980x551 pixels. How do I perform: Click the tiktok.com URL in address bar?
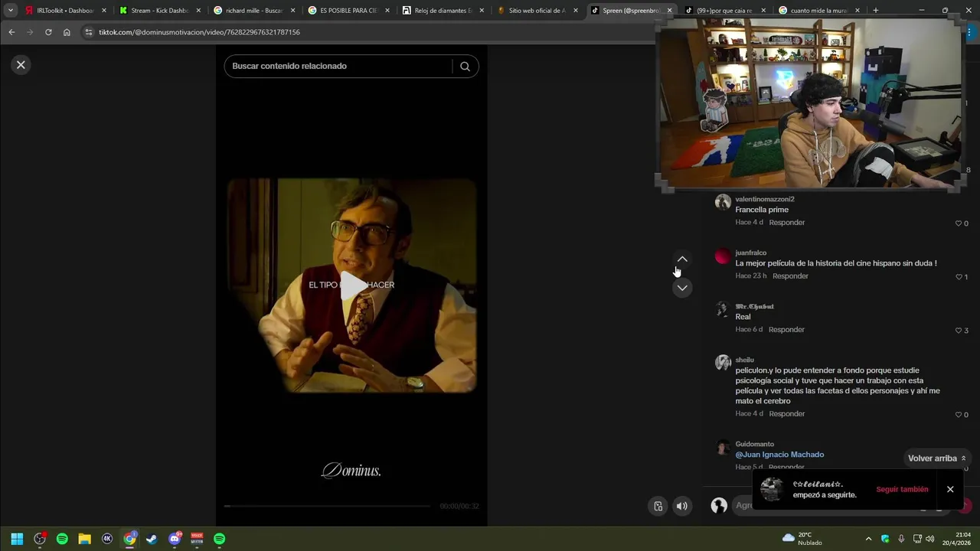tap(199, 32)
